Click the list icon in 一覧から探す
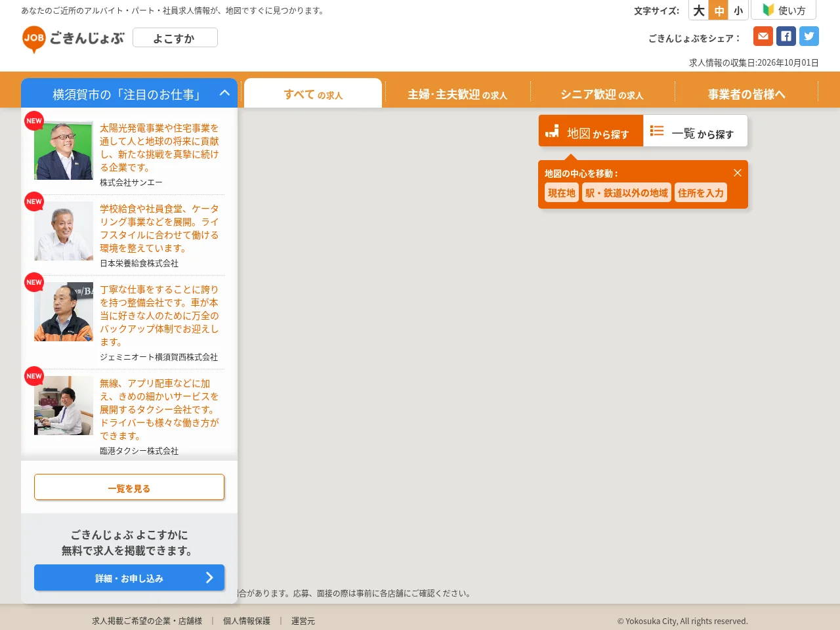The image size is (840, 630). pyautogui.click(x=657, y=131)
